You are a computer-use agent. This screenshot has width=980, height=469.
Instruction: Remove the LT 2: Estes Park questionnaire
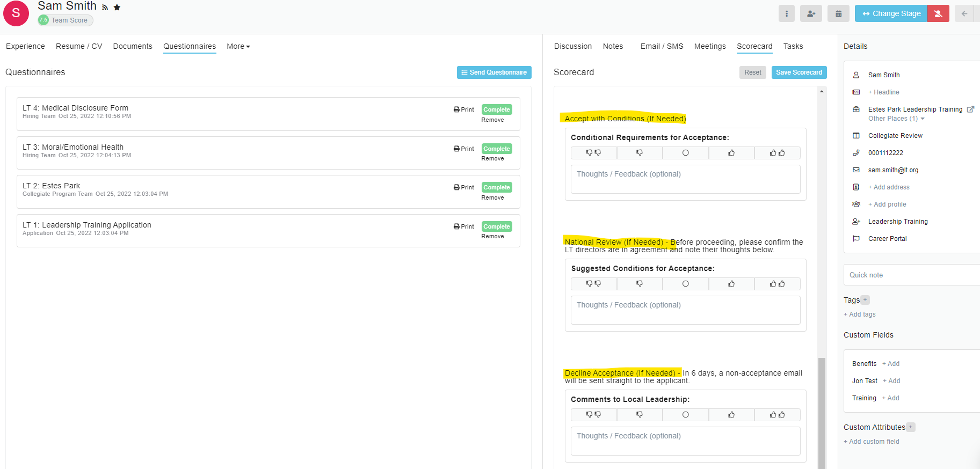[492, 197]
